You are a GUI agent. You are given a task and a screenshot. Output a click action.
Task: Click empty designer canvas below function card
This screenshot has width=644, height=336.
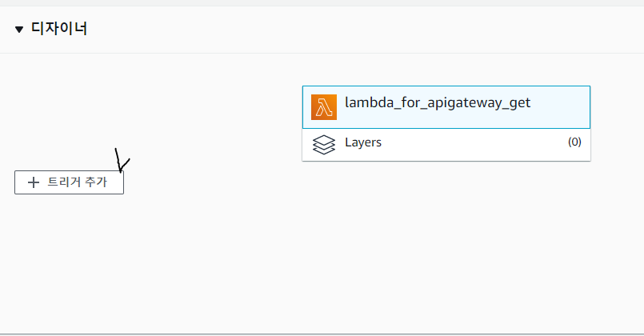pos(446,246)
